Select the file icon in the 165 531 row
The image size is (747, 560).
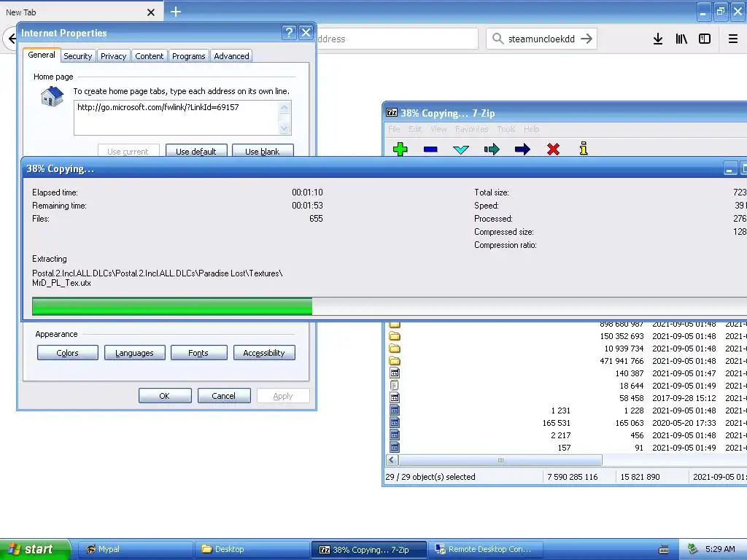pos(395,423)
